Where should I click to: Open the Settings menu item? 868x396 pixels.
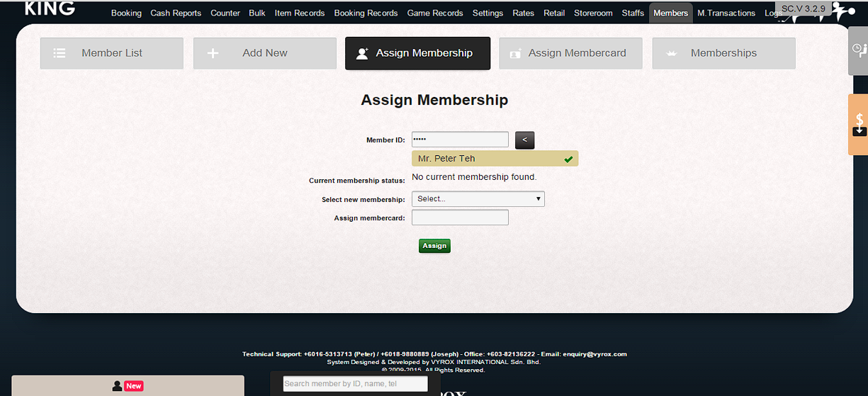tap(487, 13)
